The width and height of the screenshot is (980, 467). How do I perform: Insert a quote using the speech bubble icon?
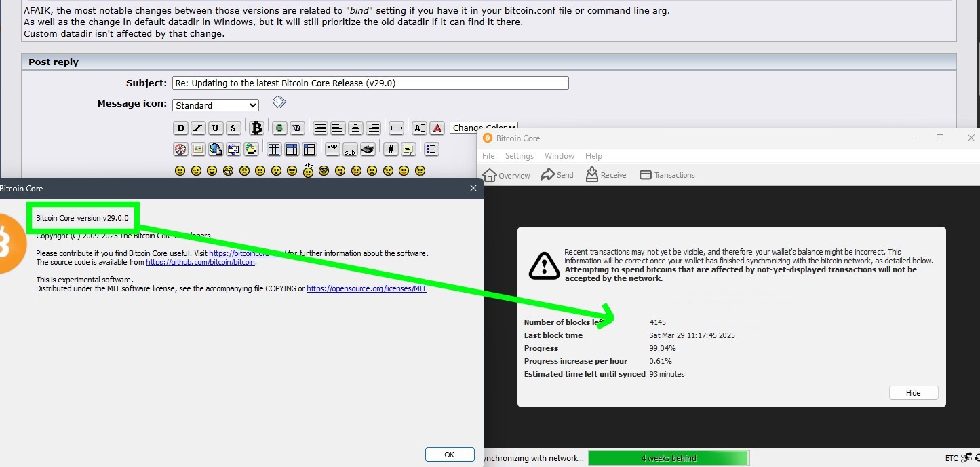(408, 149)
